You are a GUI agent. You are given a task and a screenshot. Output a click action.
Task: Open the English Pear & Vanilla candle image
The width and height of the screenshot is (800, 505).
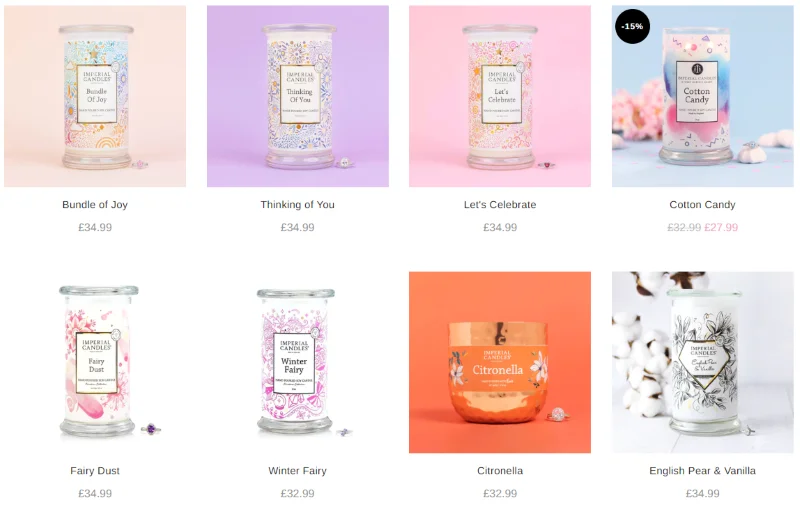pyautogui.click(x=703, y=362)
